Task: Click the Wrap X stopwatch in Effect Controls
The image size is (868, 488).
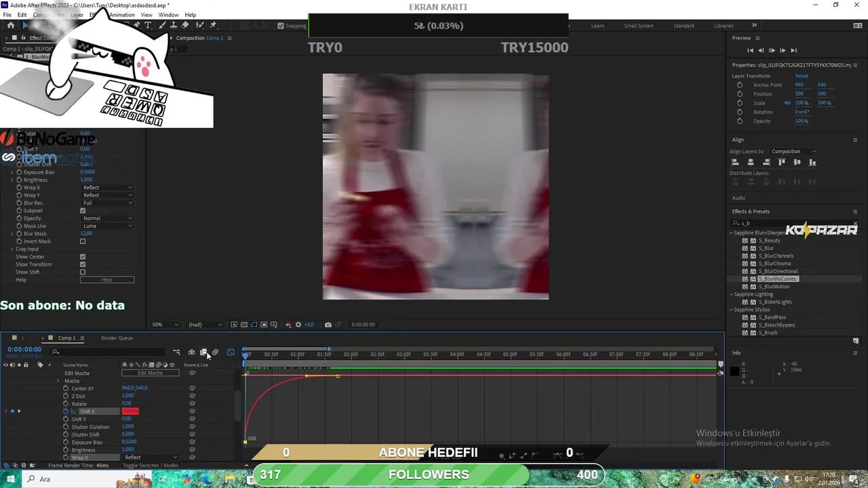Action: coord(19,188)
